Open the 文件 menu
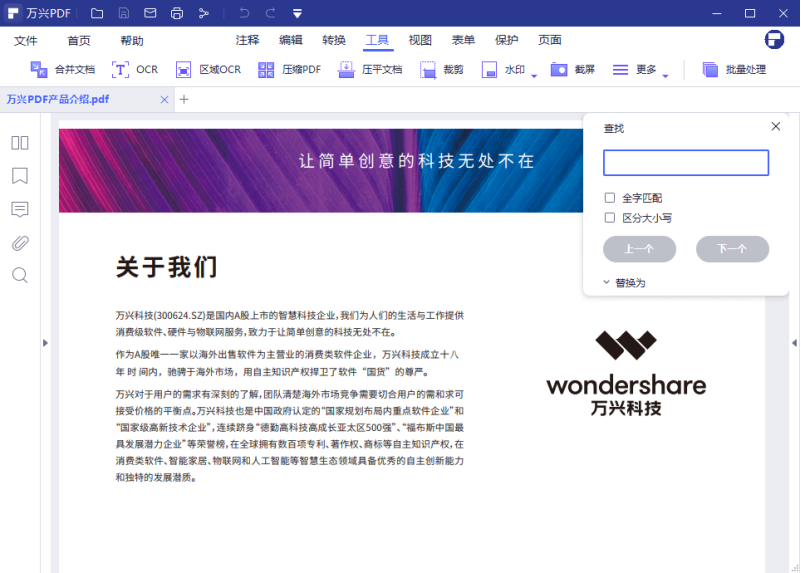 coord(26,41)
